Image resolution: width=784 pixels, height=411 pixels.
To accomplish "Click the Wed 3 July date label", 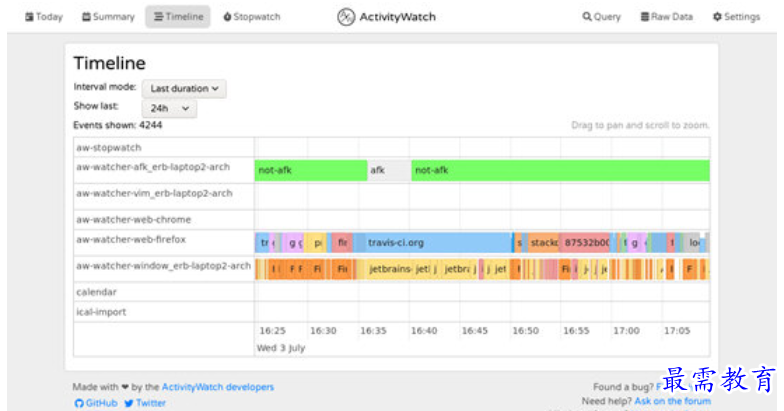I will (281, 348).
